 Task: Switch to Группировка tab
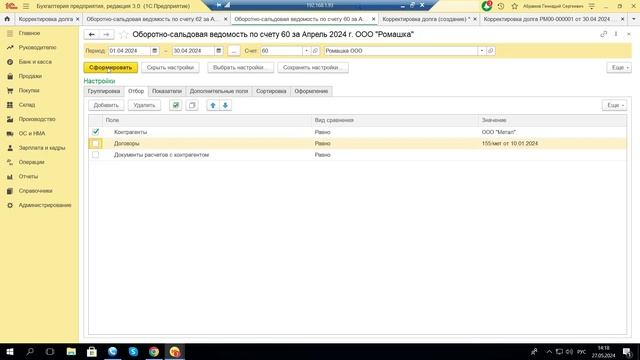[x=104, y=91]
